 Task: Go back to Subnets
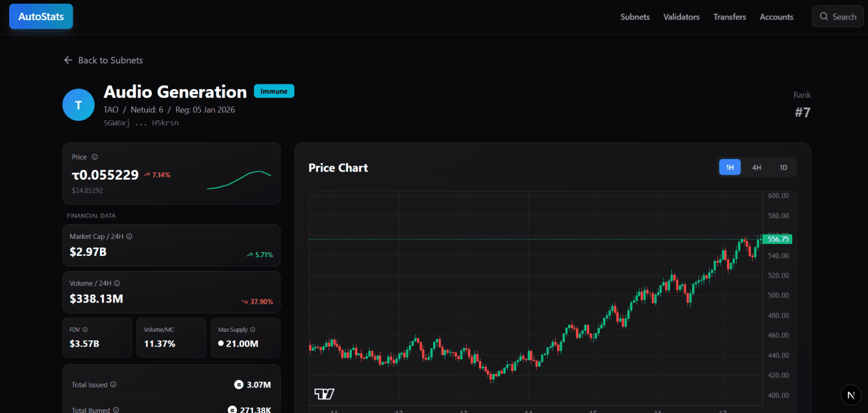coord(103,60)
